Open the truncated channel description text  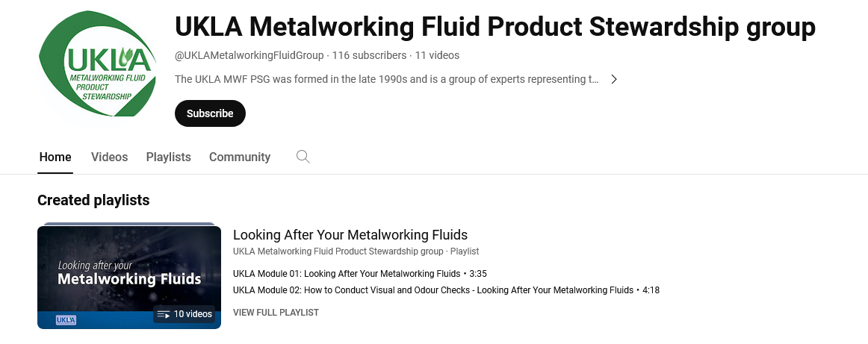(x=386, y=79)
